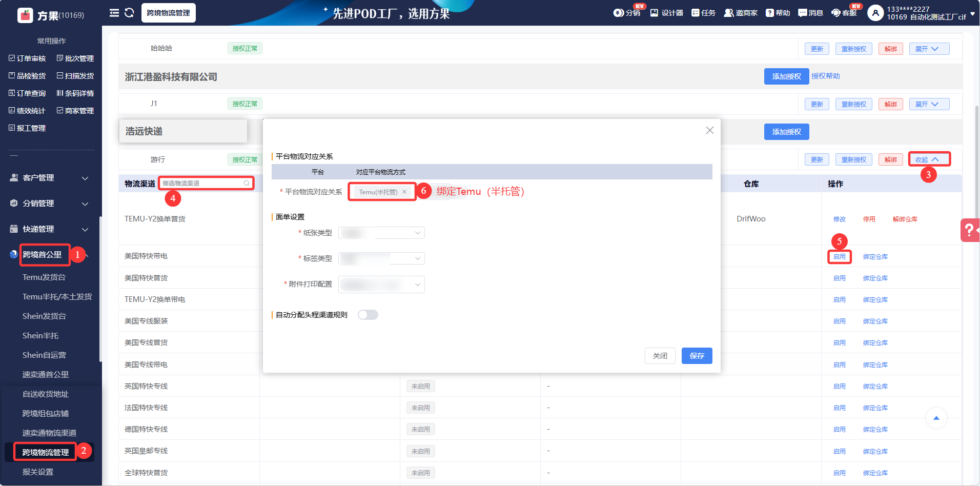Click the search icon in 筛选物流渠道 field

click(247, 183)
